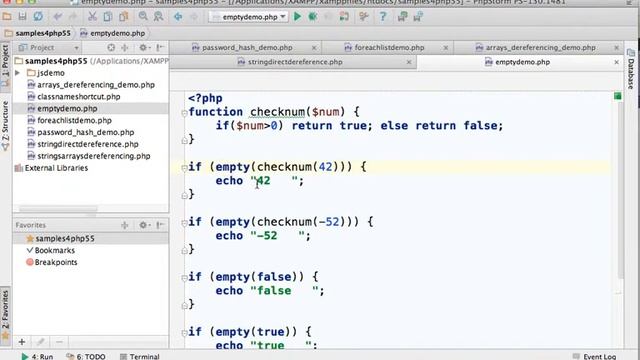Start debugging with the green bug icon
The height and width of the screenshot is (360, 640).
313,17
